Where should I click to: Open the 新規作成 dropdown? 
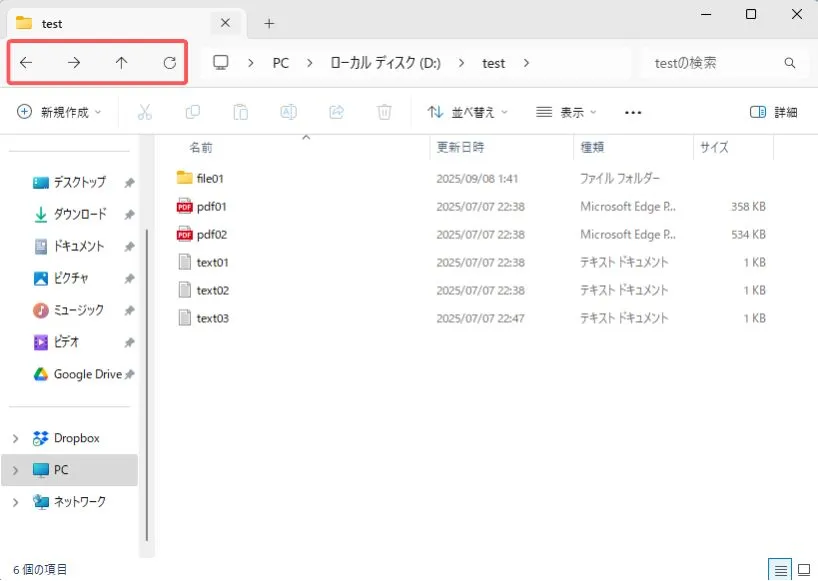[59, 112]
